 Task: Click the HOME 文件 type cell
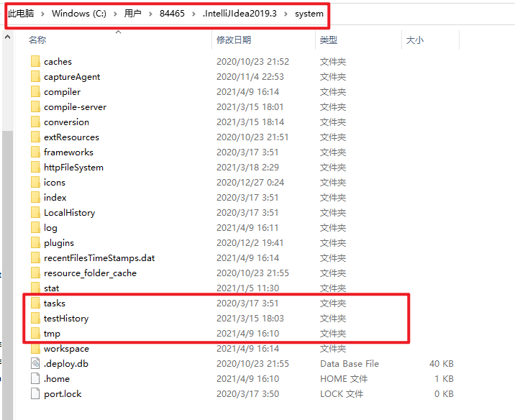point(344,378)
